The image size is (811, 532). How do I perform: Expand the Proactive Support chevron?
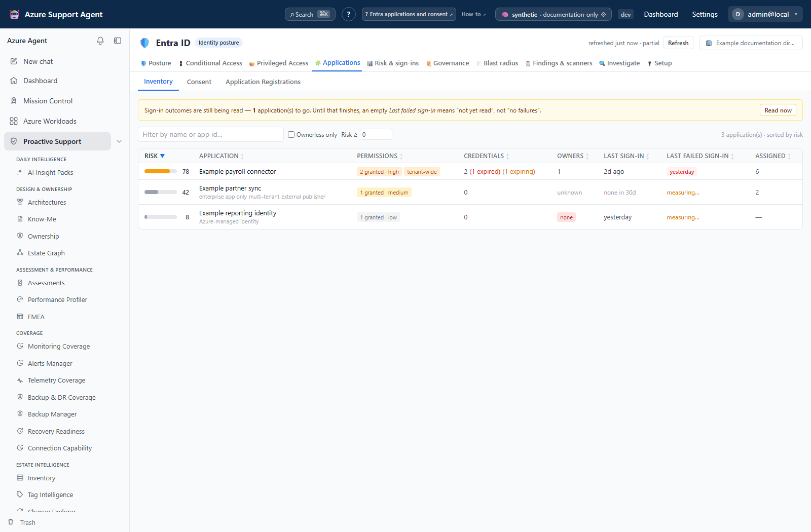[119, 141]
